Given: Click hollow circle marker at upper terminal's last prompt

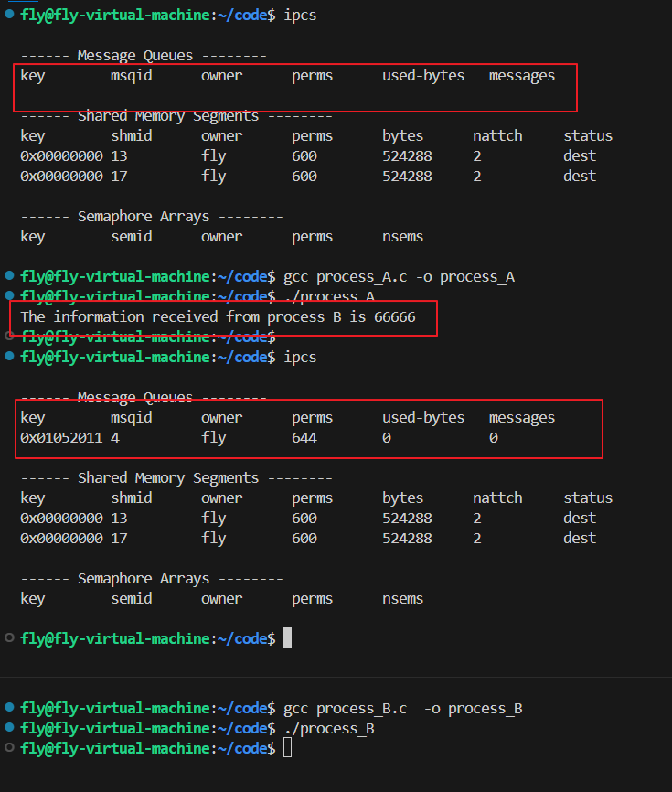Looking at the screenshot, I should (x=9, y=637).
